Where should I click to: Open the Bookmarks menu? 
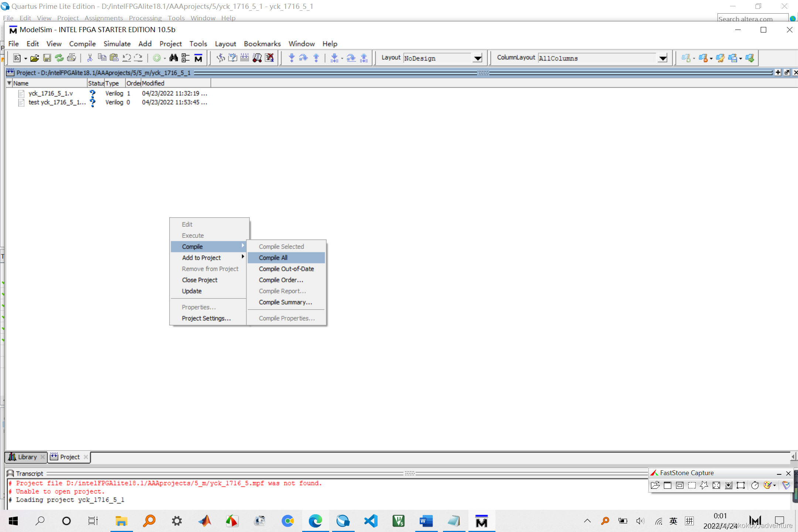point(262,44)
